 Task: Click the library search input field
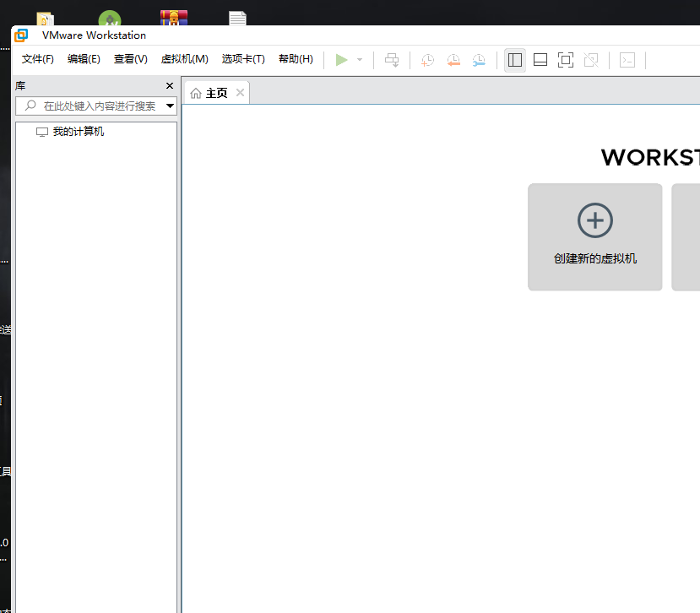[x=96, y=106]
